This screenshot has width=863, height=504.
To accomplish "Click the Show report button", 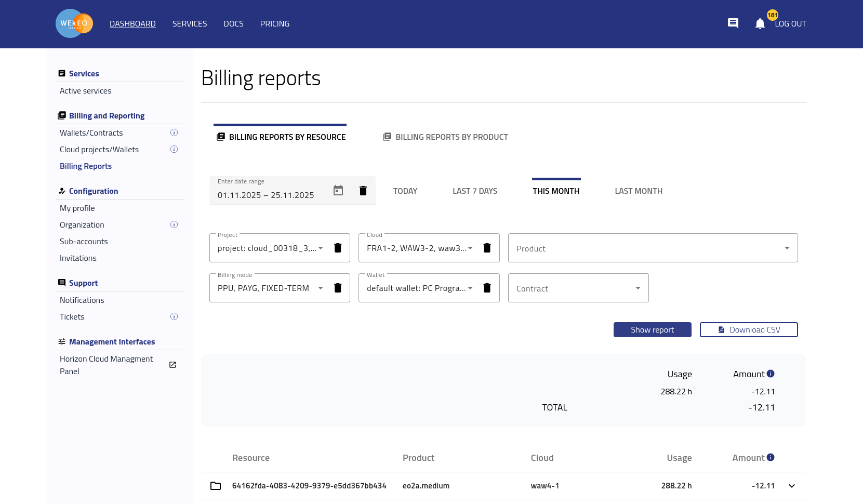I will click(652, 330).
